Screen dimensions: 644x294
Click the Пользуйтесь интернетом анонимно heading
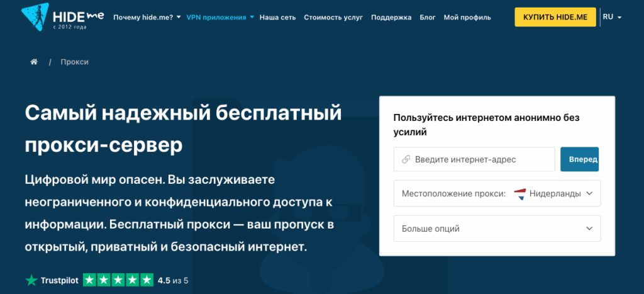coord(486,125)
